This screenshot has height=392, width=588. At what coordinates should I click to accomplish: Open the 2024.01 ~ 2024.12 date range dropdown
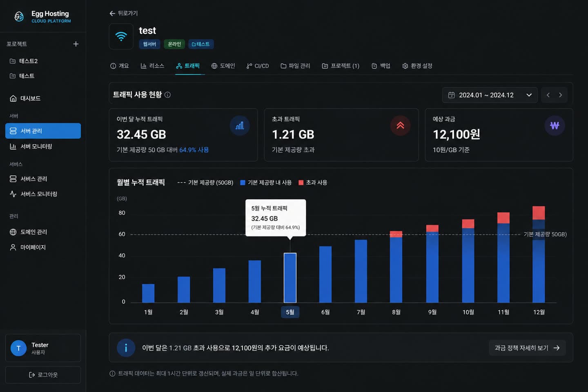click(490, 95)
